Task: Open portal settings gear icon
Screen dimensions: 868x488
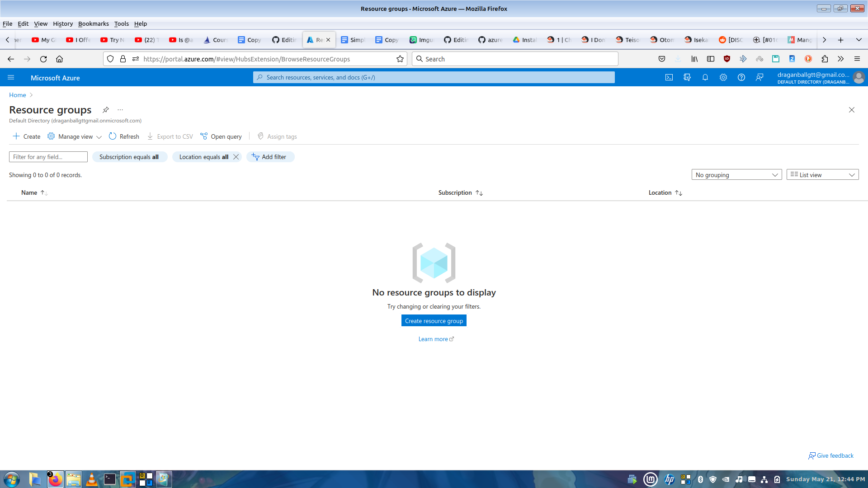Action: [723, 77]
